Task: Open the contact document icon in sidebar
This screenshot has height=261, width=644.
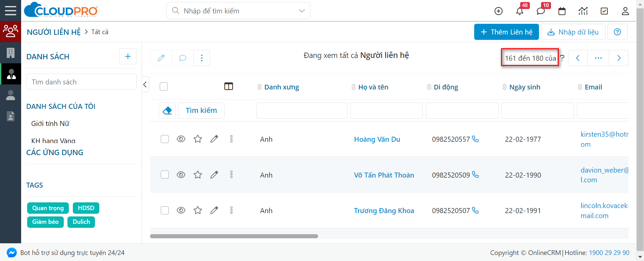Action: [x=10, y=116]
